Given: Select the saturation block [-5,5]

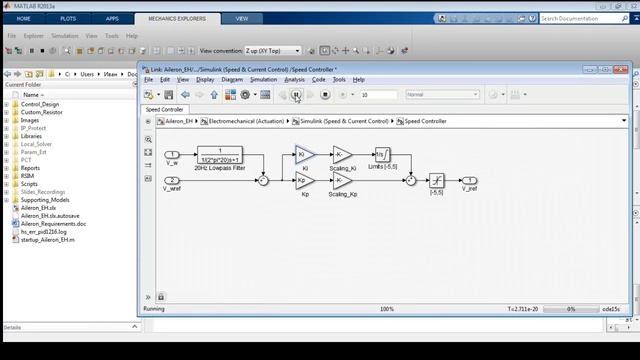Looking at the screenshot, I should [437, 180].
